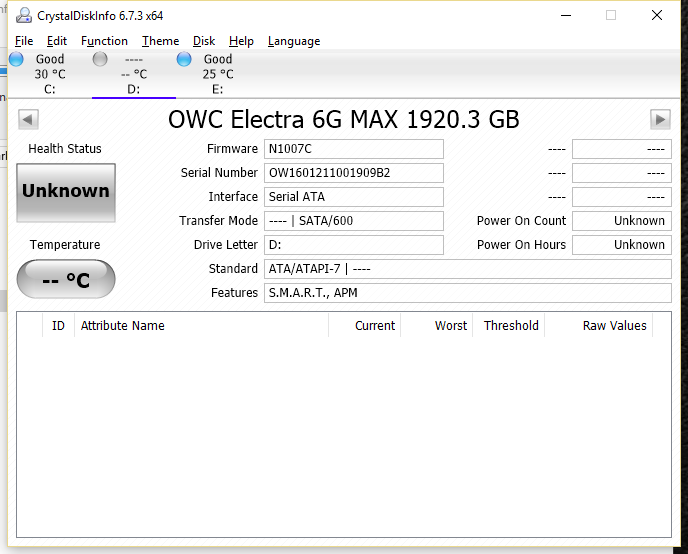
Task: Click the Attribute Name column header
Action: click(x=201, y=325)
